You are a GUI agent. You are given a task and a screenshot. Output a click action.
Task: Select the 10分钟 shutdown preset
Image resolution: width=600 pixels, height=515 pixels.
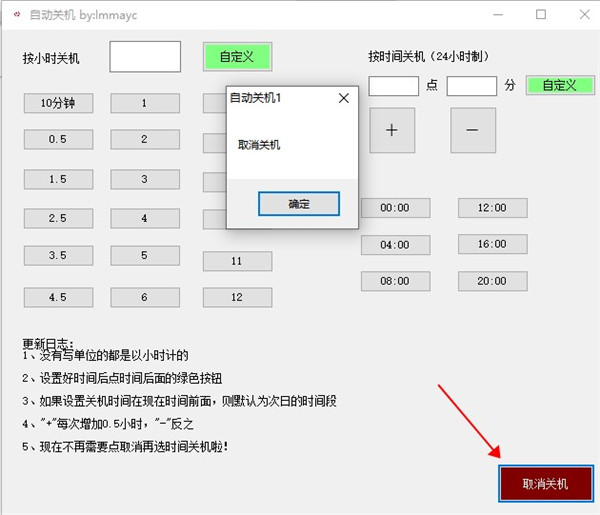click(58, 103)
